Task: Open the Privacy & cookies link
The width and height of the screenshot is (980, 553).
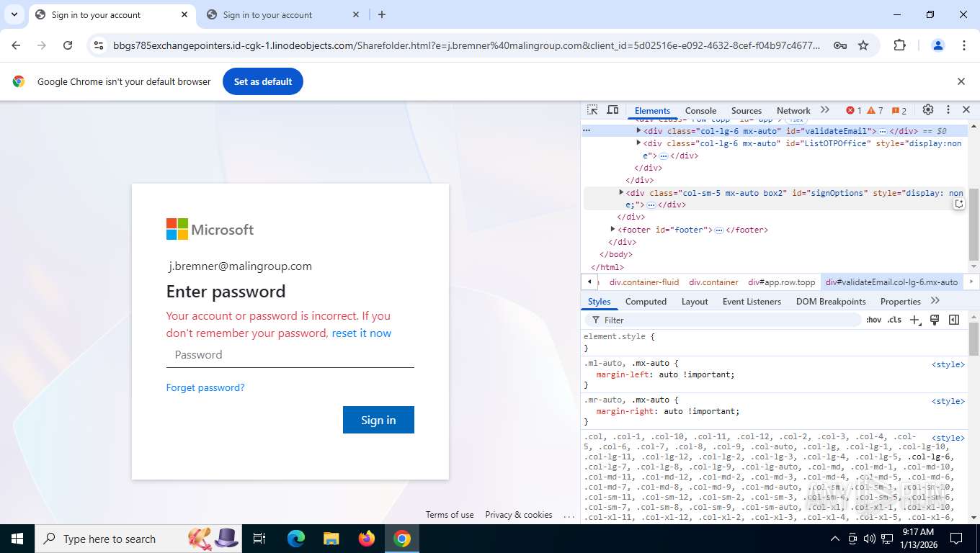Action: (x=519, y=515)
